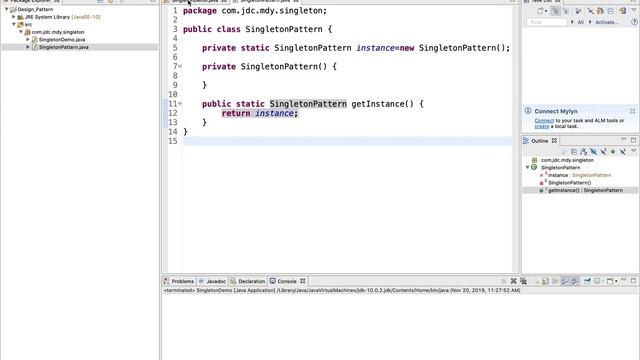The image size is (640, 360).
Task: Collapse the src folder node
Action: pos(14,24)
